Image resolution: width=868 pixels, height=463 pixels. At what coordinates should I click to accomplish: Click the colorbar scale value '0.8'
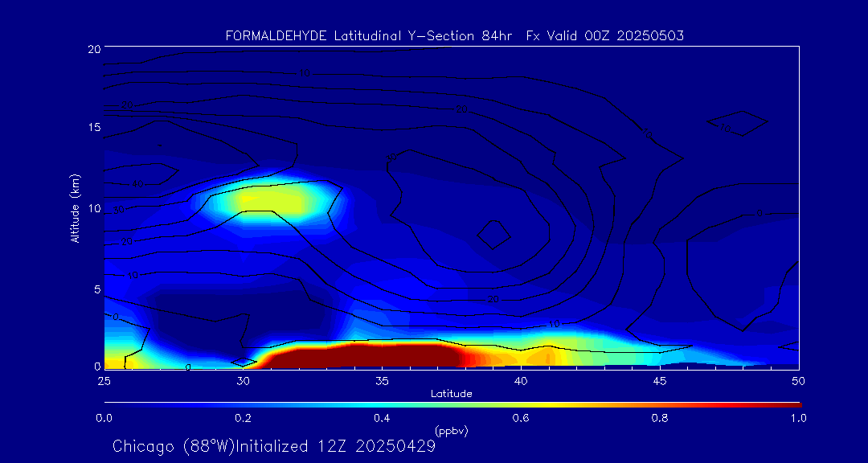tap(660, 418)
